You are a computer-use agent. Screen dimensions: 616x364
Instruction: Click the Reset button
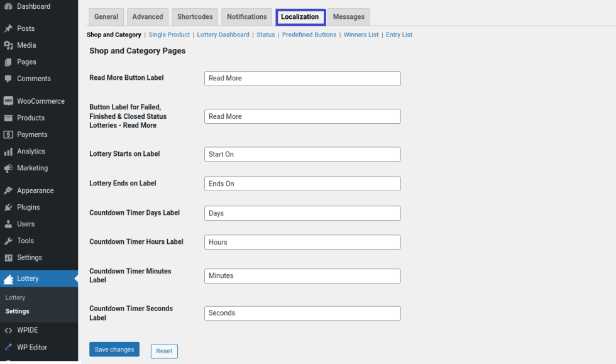(164, 351)
